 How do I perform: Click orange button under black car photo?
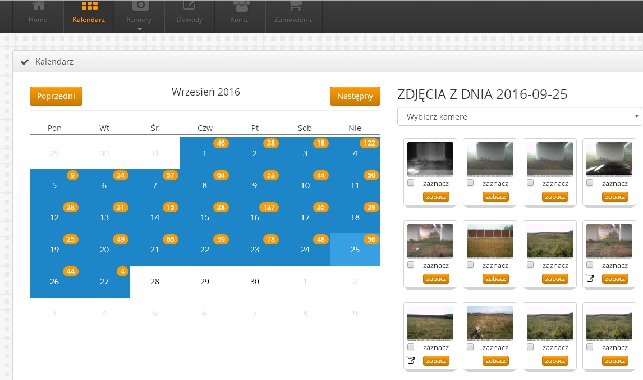(615, 197)
